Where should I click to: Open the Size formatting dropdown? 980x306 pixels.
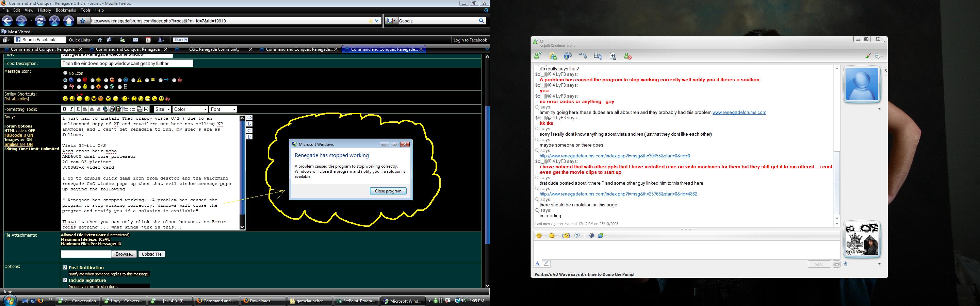pos(162,109)
